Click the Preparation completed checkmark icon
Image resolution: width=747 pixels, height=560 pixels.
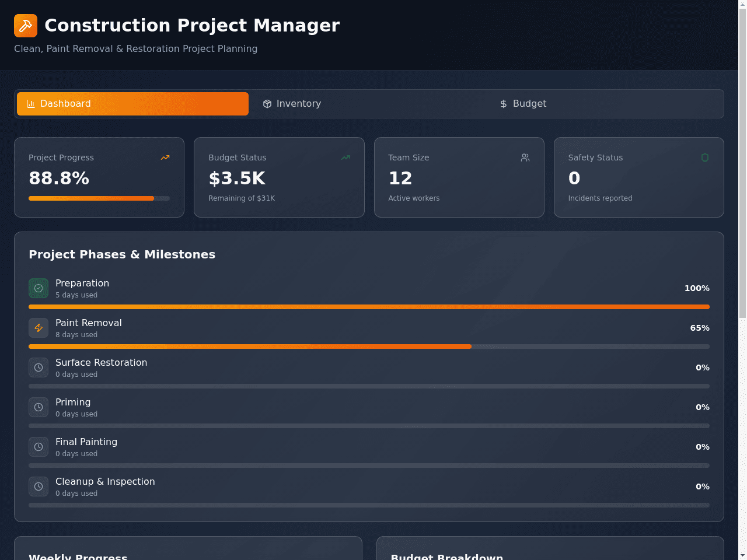[x=39, y=288]
